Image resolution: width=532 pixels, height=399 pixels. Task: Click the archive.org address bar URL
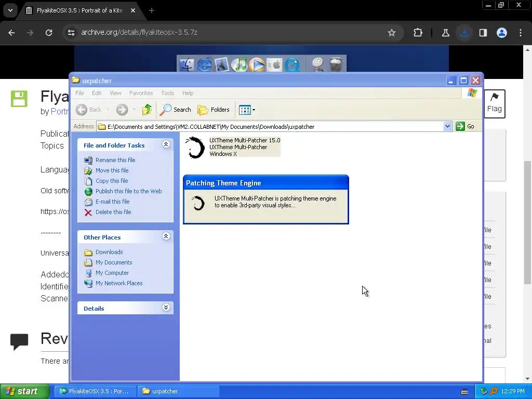click(x=139, y=32)
